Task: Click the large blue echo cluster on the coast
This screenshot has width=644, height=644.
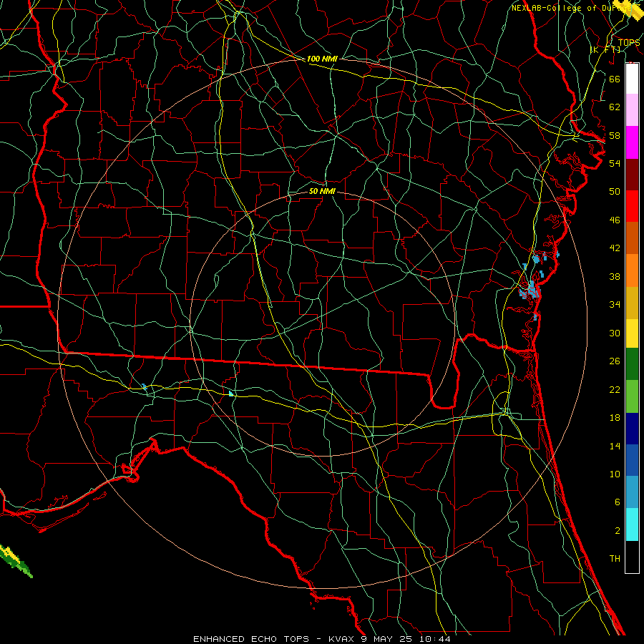Action: (531, 290)
